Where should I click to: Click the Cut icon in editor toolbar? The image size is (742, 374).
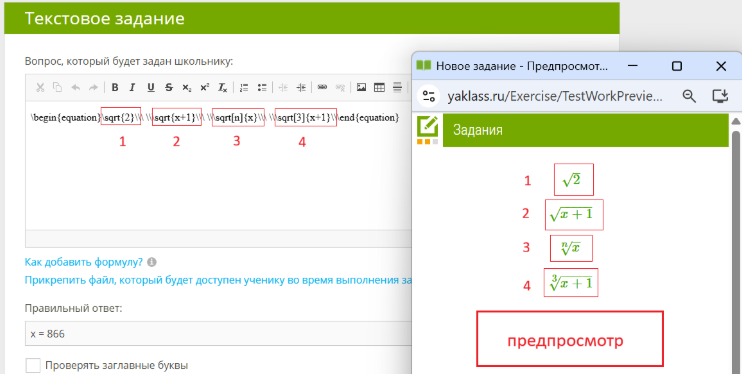(40, 88)
